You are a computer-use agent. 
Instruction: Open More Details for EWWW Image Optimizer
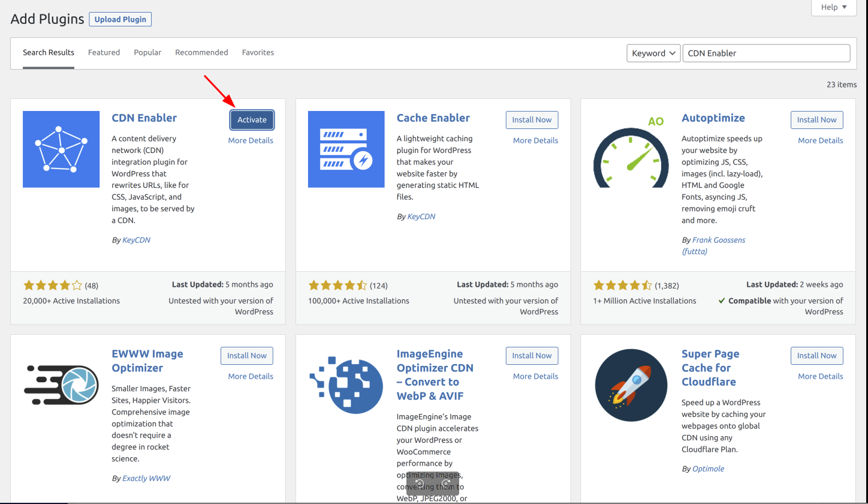tap(250, 376)
